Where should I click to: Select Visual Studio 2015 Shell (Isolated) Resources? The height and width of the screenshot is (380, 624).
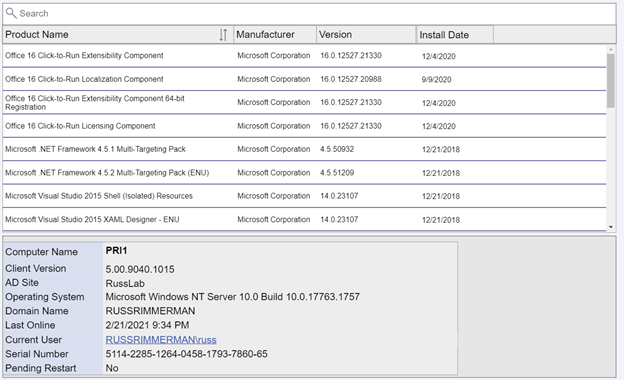click(304, 196)
